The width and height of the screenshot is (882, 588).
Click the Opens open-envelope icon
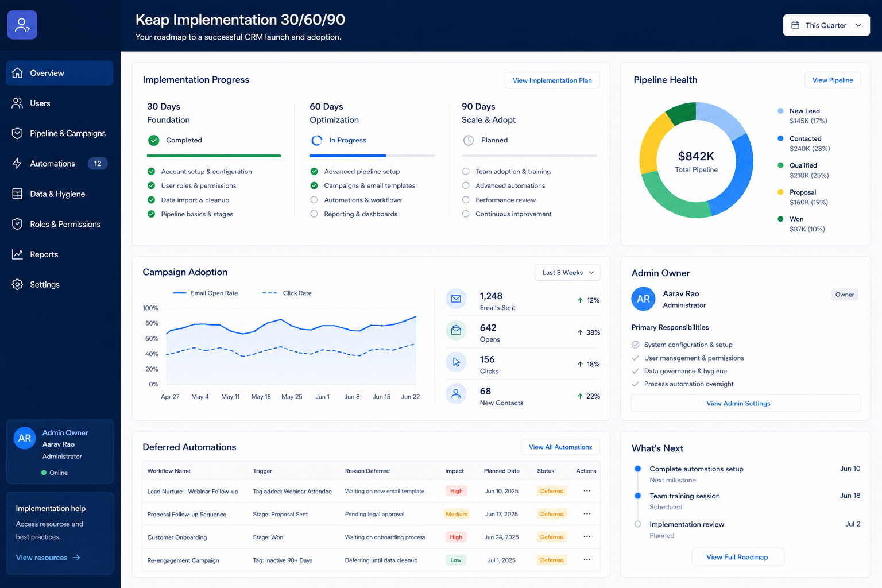[x=456, y=330]
